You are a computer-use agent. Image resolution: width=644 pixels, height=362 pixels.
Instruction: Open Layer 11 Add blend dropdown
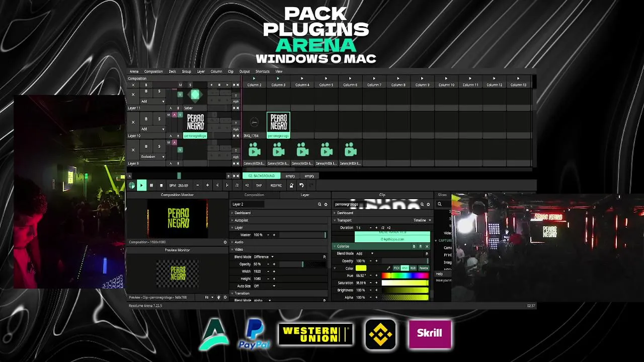click(x=152, y=101)
